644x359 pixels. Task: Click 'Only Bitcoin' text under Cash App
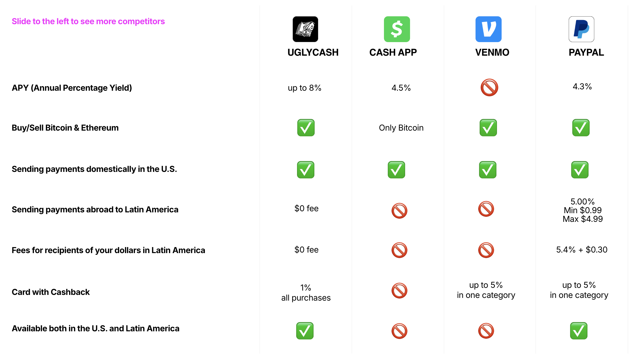401,128
